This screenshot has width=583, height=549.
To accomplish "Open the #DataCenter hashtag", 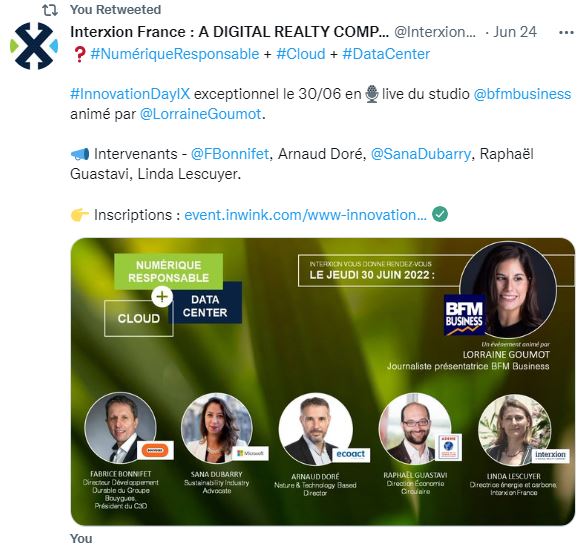I will (x=386, y=54).
